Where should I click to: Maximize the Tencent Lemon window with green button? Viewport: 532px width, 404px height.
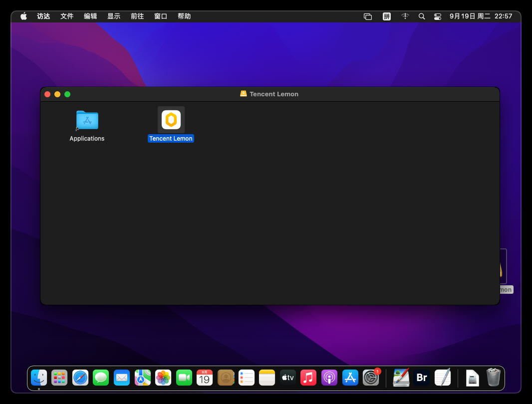click(x=67, y=94)
